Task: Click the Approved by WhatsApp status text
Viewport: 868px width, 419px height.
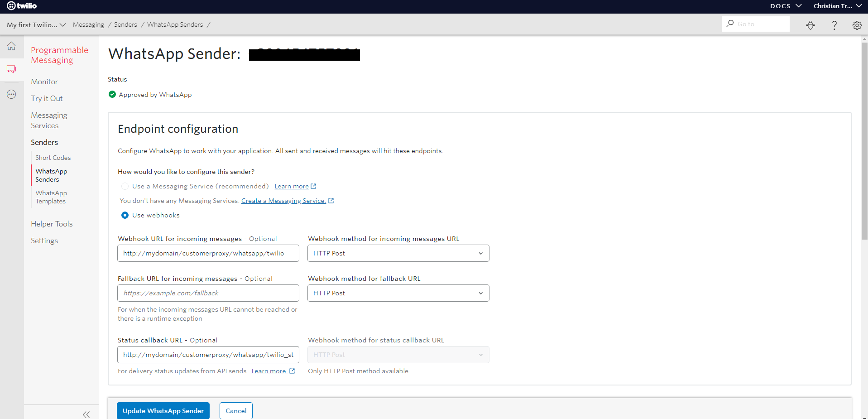Action: [155, 95]
